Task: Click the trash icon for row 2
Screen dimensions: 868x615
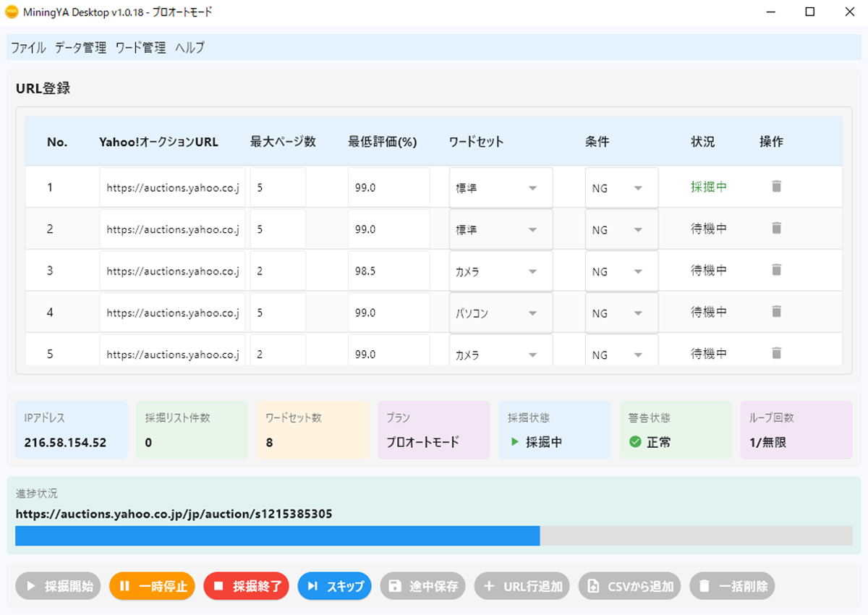Action: point(776,229)
